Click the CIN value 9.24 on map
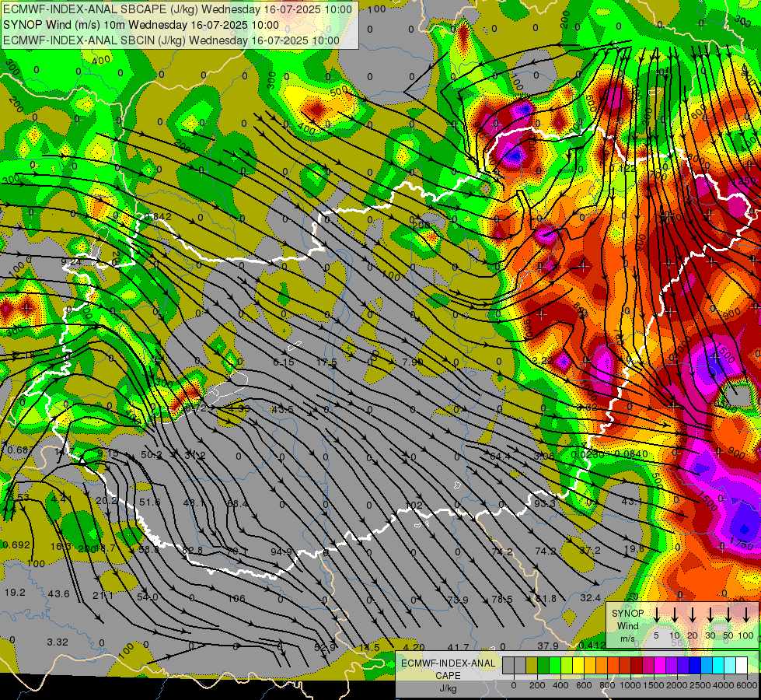 coord(71,262)
